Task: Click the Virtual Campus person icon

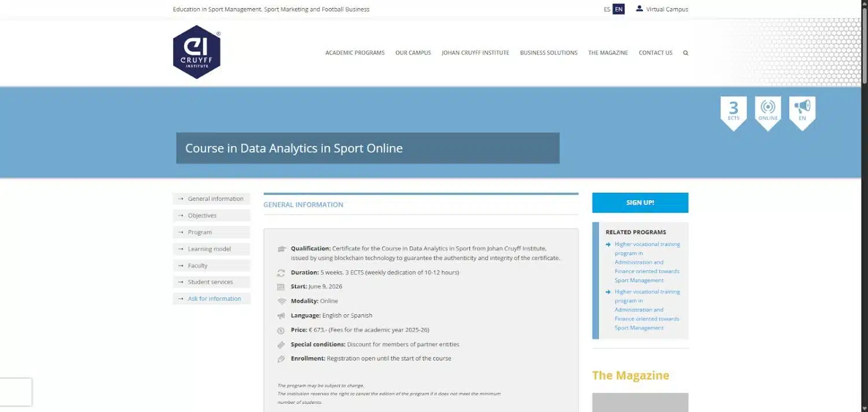Action: click(639, 9)
